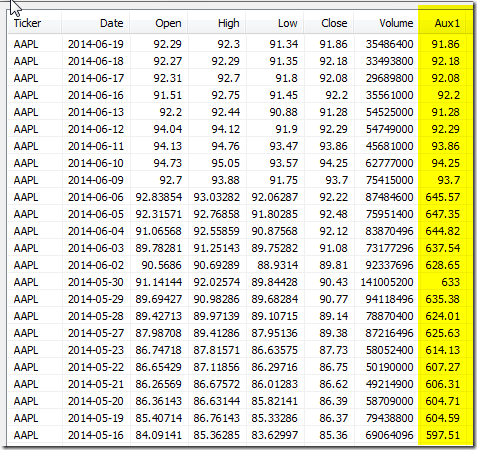Screen dimensions: 477x450
Task: Select the date cell 2014-06-12
Action: [x=96, y=129]
